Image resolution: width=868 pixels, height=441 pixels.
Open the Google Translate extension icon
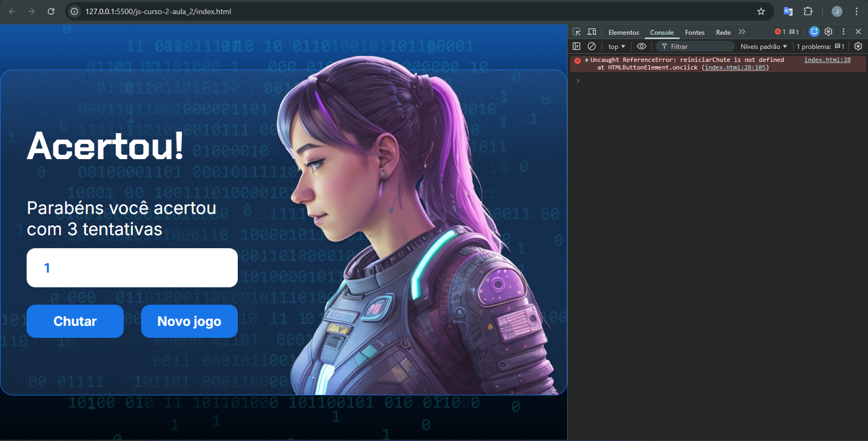(x=788, y=11)
